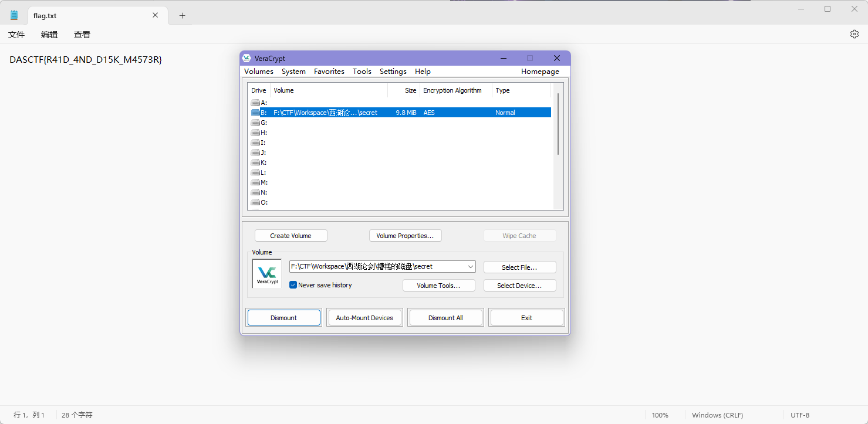The image size is (868, 424).
Task: Open the zoom level 100% in status bar
Action: 660,415
